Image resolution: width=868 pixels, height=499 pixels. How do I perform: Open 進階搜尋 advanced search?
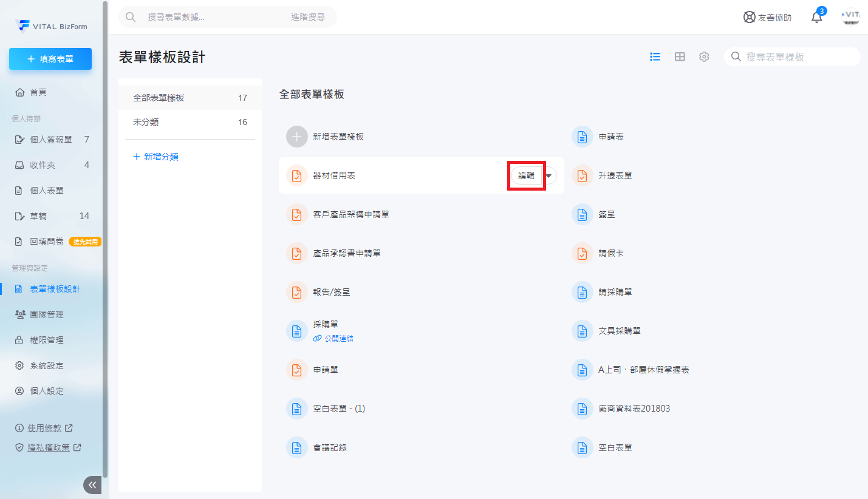[x=307, y=17]
